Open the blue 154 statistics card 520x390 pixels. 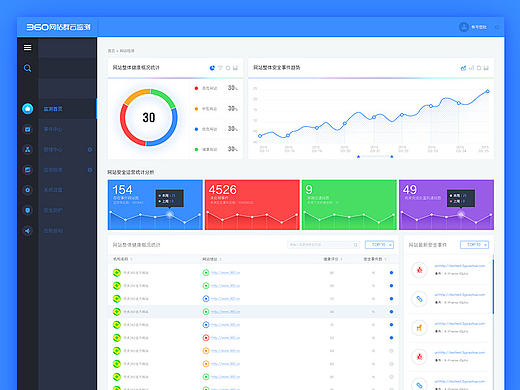155,205
